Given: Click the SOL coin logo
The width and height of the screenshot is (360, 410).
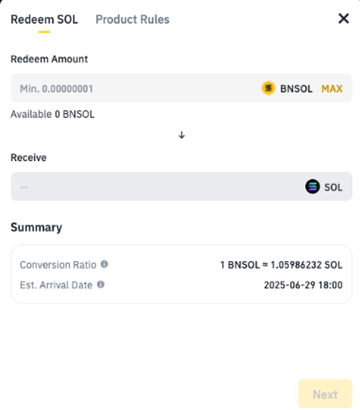Looking at the screenshot, I should [x=312, y=187].
